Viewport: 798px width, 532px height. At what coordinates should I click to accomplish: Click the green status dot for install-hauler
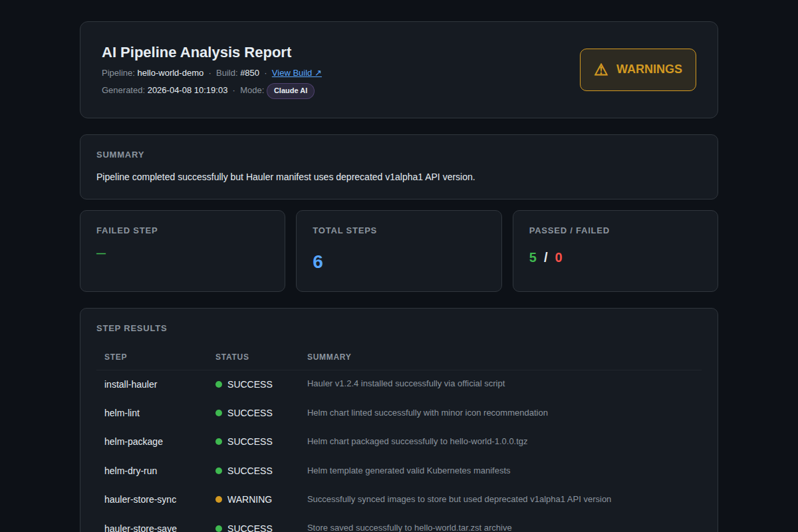click(x=219, y=384)
